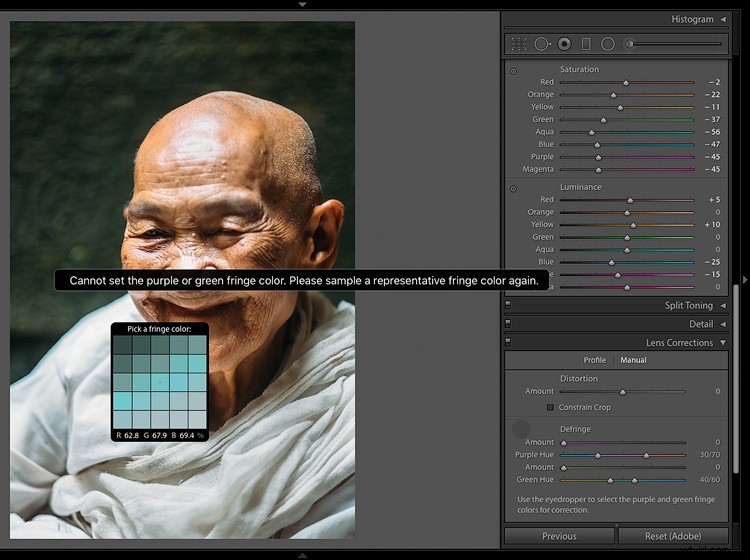
Task: Click the Distortion section label
Action: [579, 378]
